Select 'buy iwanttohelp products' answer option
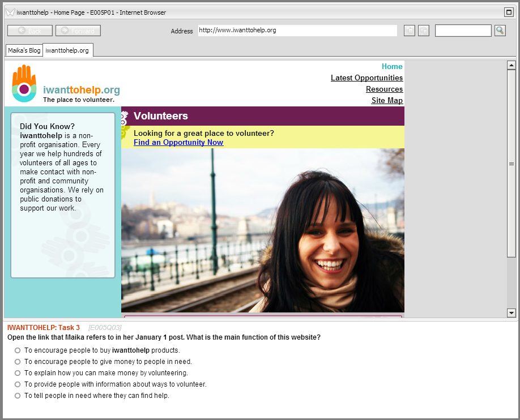This screenshot has width=520, height=420. [x=18, y=350]
